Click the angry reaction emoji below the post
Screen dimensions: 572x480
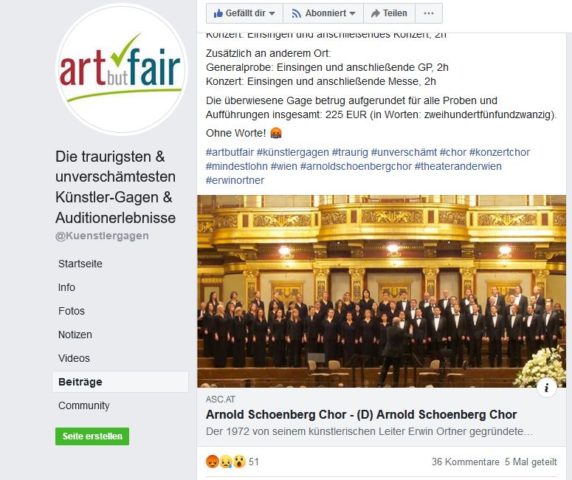(212, 462)
